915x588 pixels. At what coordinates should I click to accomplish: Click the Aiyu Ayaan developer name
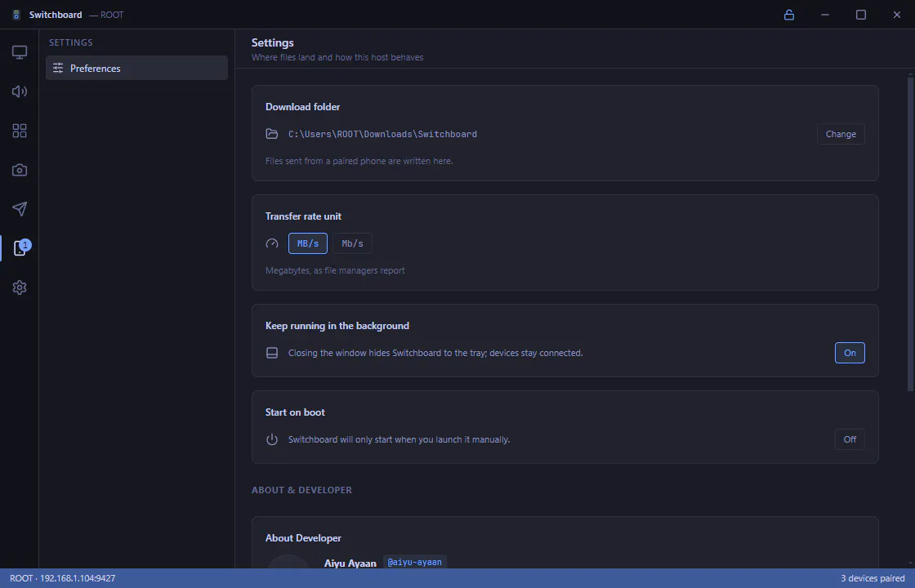(350, 563)
